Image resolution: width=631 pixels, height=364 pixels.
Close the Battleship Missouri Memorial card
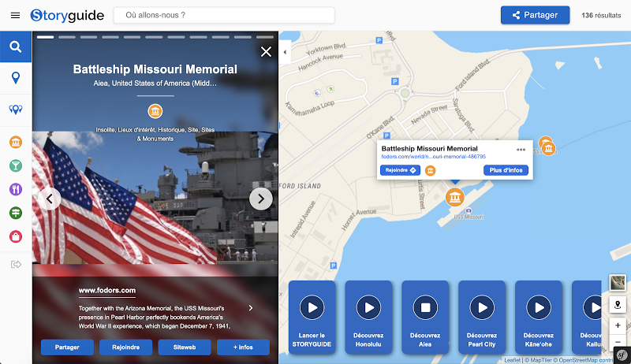point(266,51)
